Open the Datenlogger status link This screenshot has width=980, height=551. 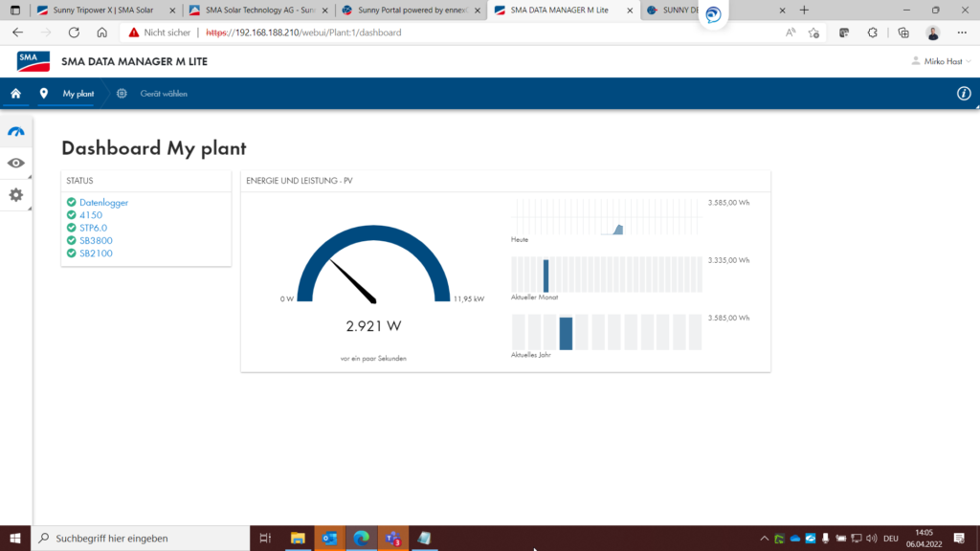click(103, 203)
